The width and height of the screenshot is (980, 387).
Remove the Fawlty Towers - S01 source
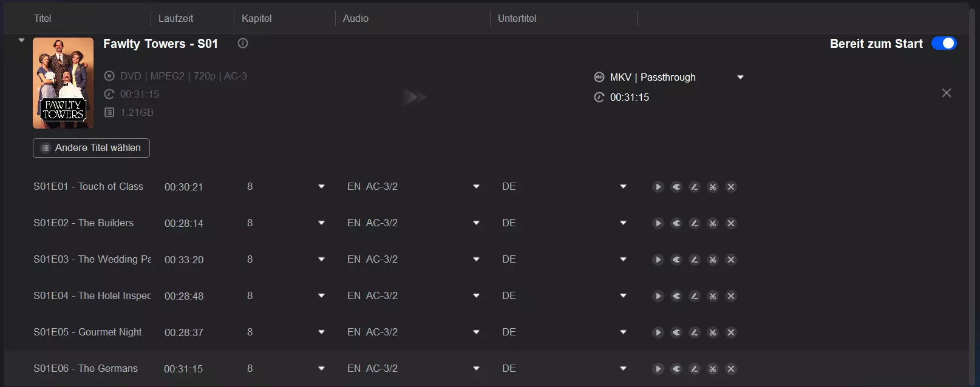947,93
